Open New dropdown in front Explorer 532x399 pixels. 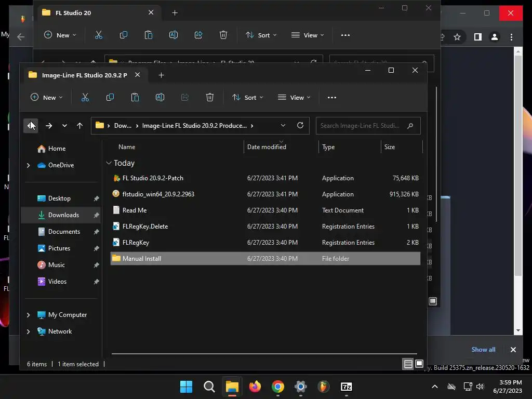coord(47,98)
